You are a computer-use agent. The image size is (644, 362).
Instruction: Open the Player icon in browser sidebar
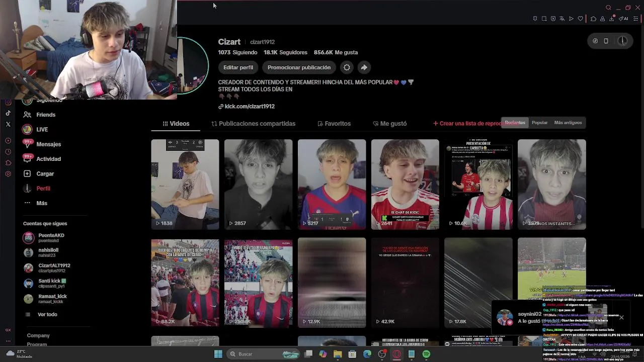(x=8, y=141)
